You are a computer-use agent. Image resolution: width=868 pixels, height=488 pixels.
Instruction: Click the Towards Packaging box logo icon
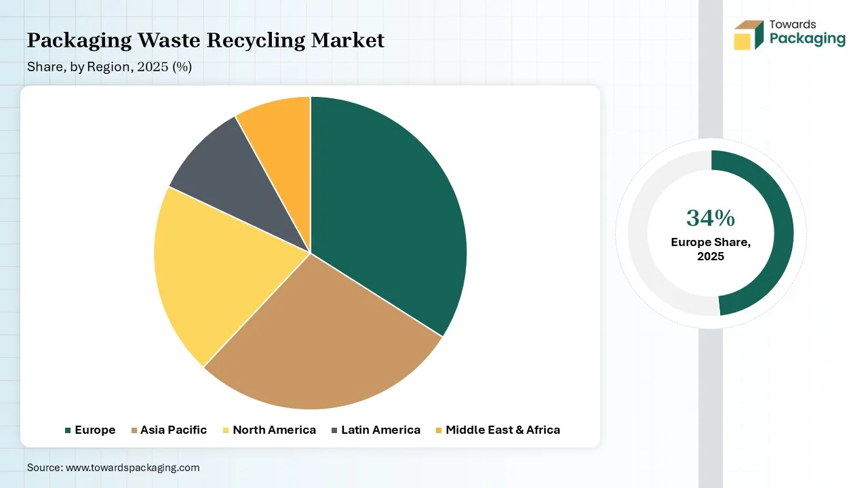click(749, 35)
